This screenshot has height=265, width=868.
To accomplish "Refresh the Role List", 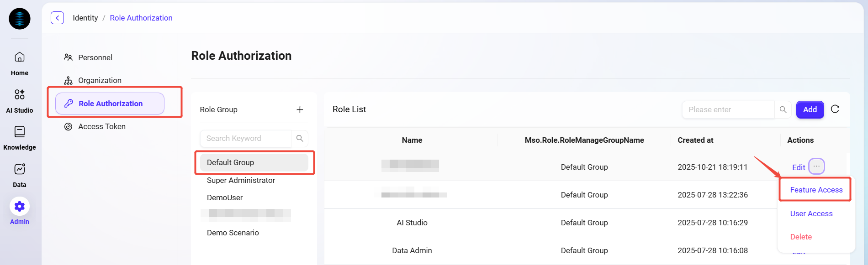I will [x=835, y=109].
